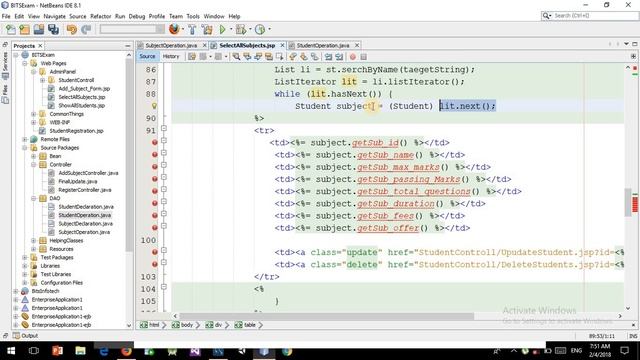Click the Profile Project clock icon

click(260, 29)
